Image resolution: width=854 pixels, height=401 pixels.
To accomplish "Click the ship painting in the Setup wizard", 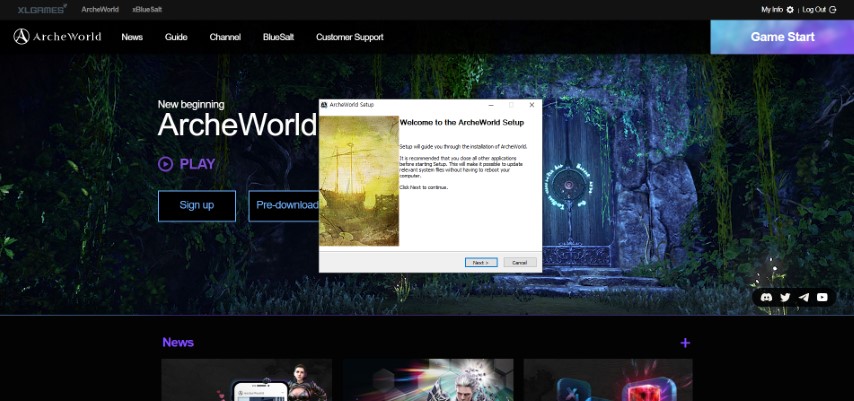I will (x=359, y=181).
